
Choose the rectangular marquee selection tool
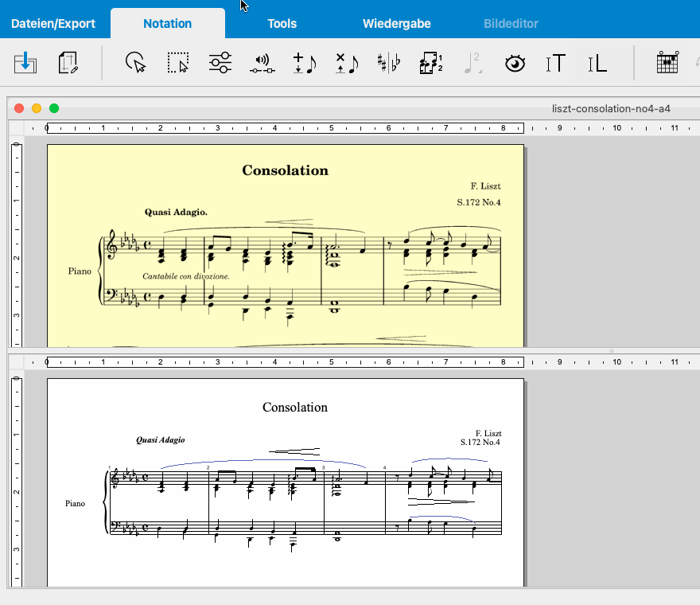[178, 63]
